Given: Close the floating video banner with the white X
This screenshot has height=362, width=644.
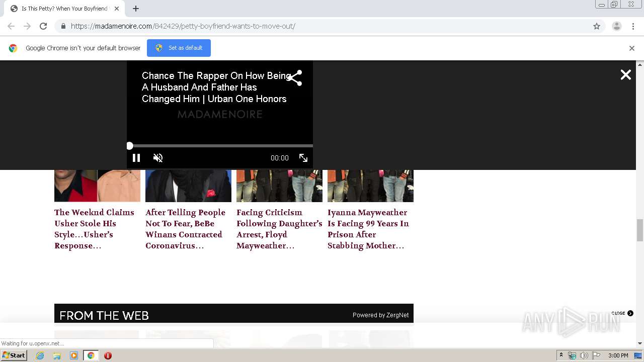Looking at the screenshot, I should coord(625,75).
